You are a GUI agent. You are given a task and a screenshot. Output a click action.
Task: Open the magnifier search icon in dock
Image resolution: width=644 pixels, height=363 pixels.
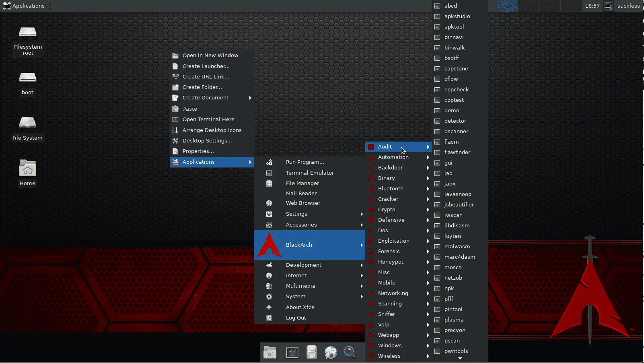click(x=350, y=353)
